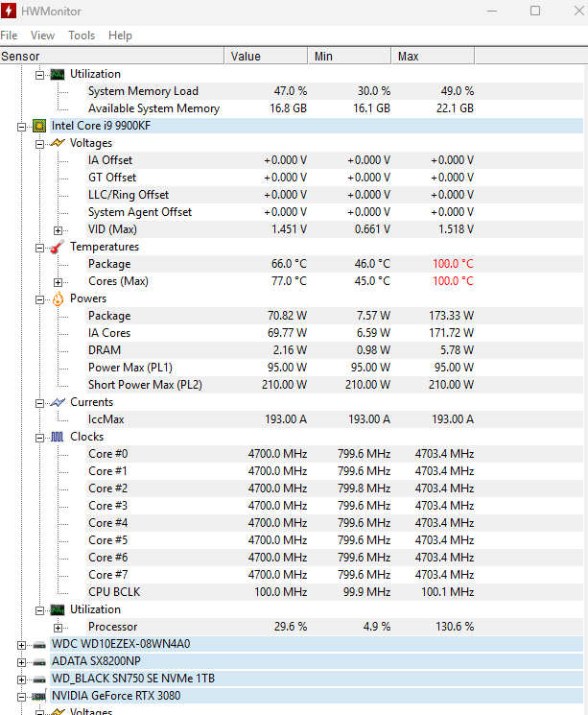Select the System Memory Load row
This screenshot has width=588, height=715.
(335, 91)
